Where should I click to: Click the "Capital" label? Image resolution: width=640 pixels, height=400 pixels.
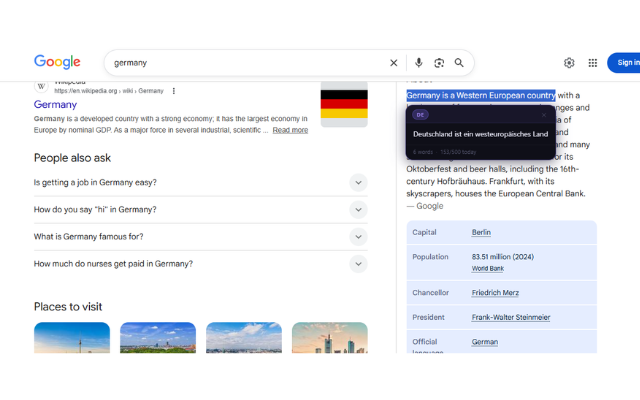(x=424, y=232)
